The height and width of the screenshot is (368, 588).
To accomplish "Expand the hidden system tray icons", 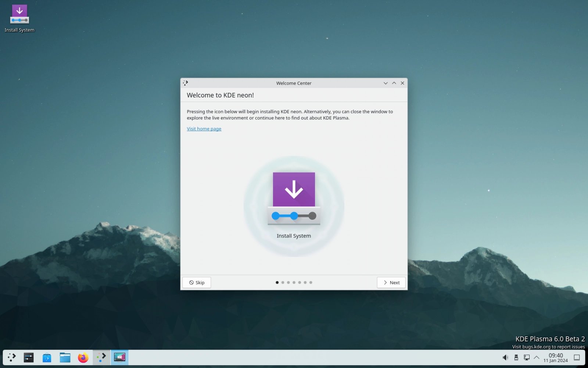I will tap(537, 357).
